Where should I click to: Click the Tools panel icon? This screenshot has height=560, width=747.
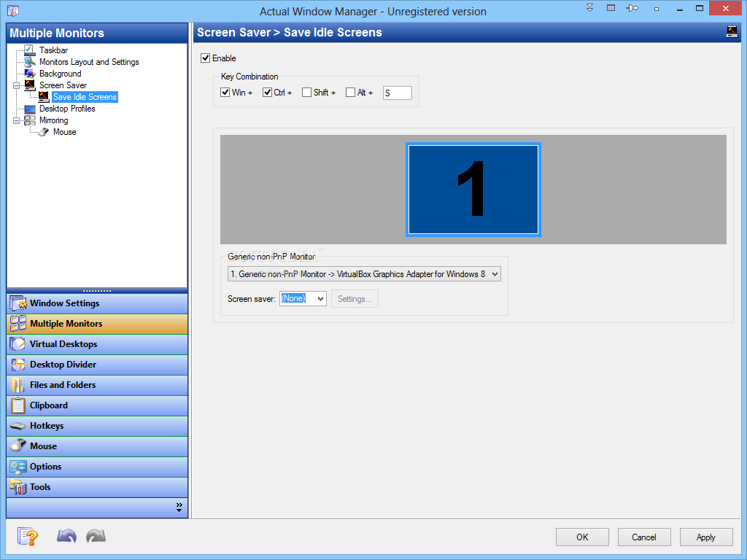(18, 487)
